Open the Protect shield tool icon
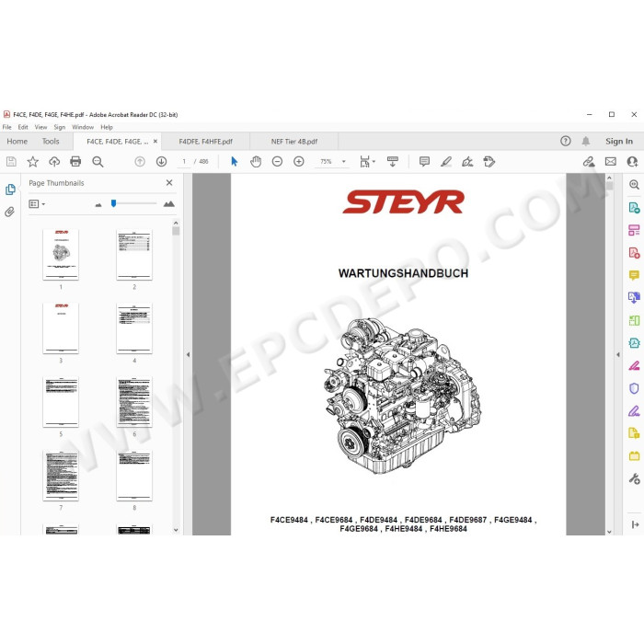Screen dimensions: 644x644 (634, 388)
